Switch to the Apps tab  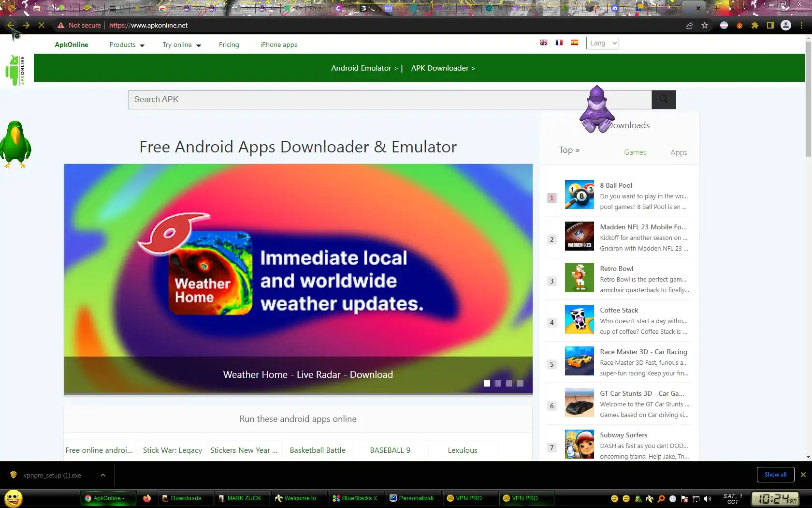[x=679, y=152]
